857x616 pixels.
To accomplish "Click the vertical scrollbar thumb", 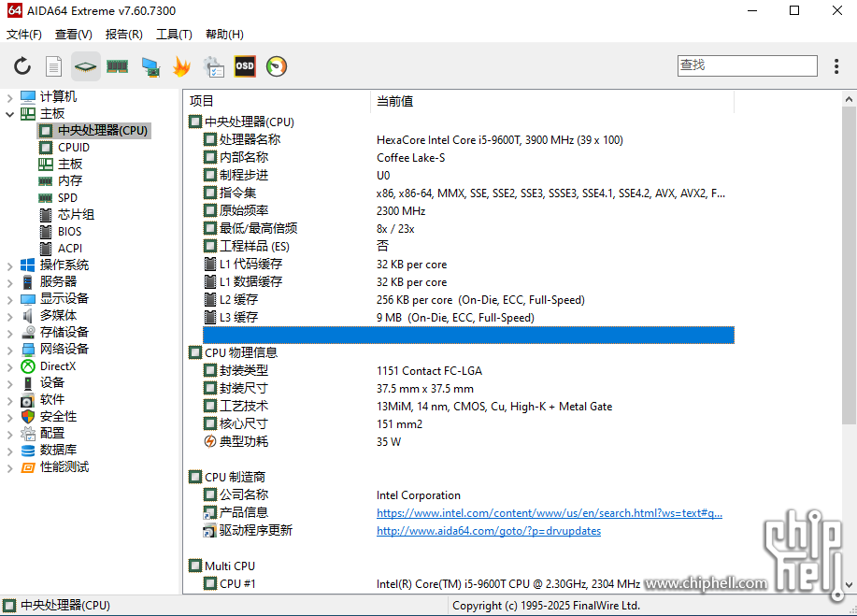I will [x=849, y=265].
